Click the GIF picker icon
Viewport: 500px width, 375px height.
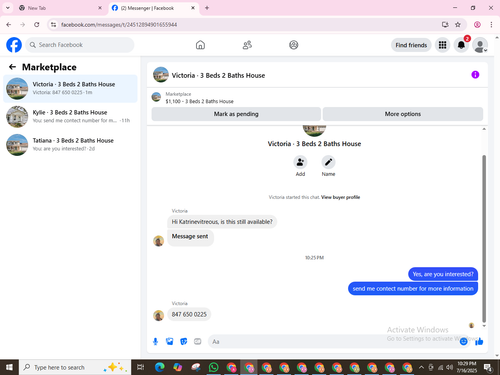pyautogui.click(x=198, y=341)
